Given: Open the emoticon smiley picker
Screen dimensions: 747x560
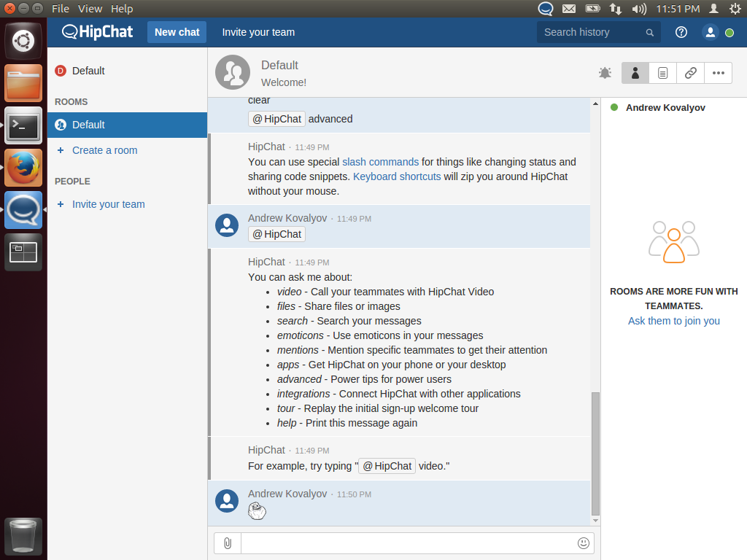Looking at the screenshot, I should 583,542.
